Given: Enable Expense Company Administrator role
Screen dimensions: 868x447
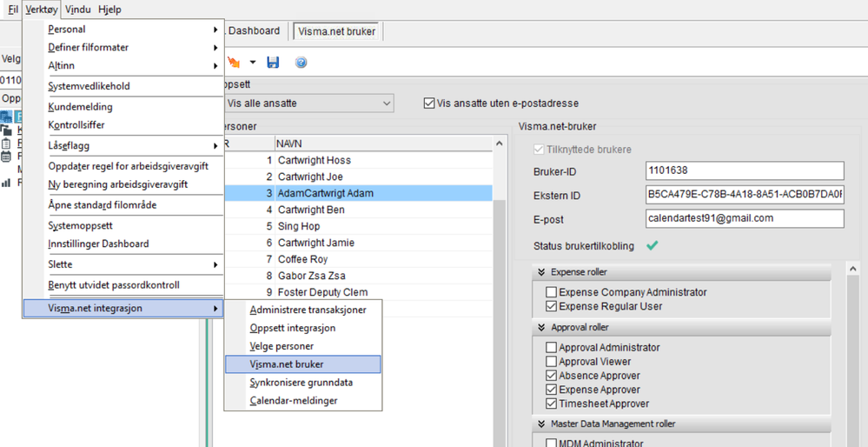Looking at the screenshot, I should [551, 292].
